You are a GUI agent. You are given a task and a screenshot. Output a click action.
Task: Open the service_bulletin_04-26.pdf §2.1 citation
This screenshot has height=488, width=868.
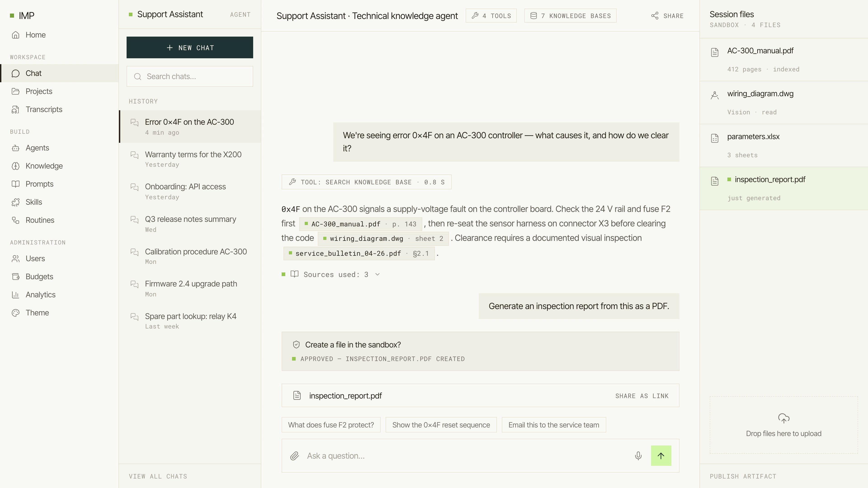[x=359, y=253]
